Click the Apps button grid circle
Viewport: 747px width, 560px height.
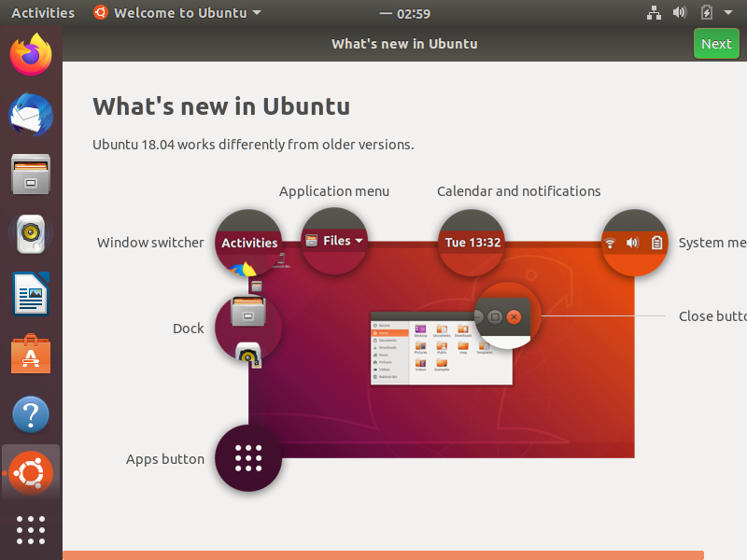pos(248,458)
